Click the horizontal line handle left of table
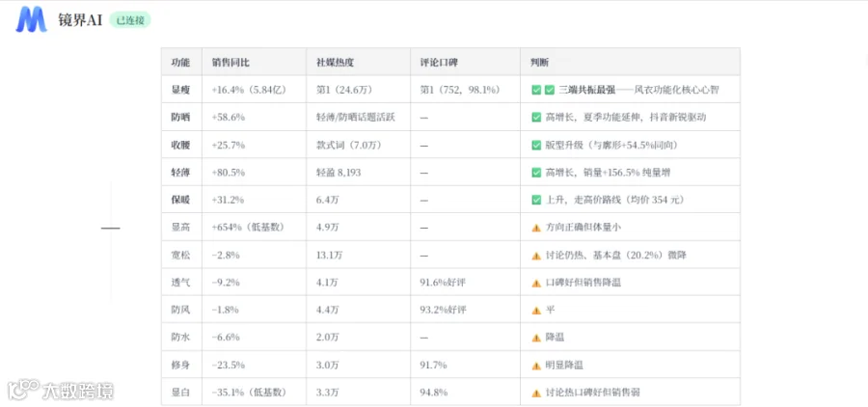 click(x=110, y=228)
